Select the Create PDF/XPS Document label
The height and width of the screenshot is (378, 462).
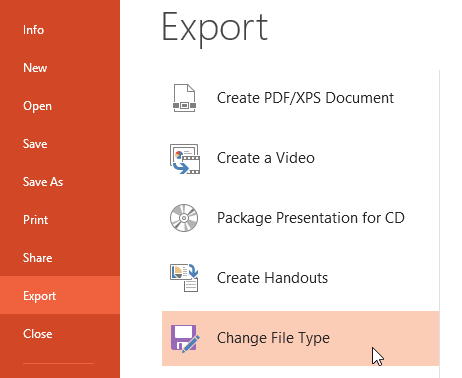305,98
